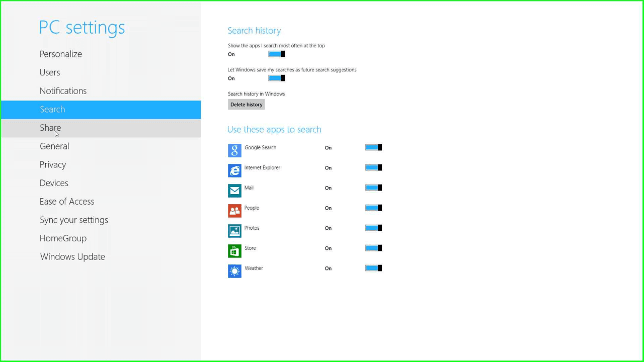Open the Windows Update section

(72, 257)
